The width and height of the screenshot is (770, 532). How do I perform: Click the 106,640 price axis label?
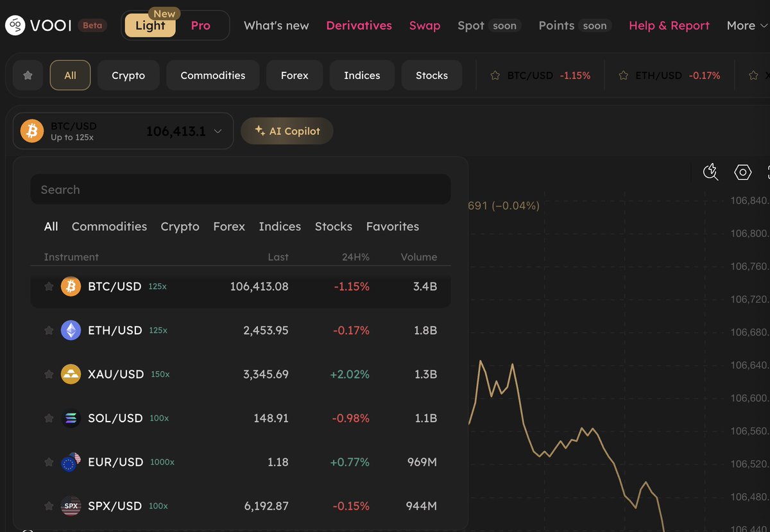coord(749,365)
